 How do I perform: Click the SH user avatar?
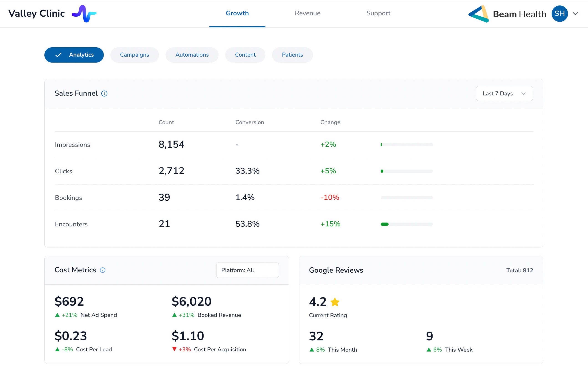point(559,14)
